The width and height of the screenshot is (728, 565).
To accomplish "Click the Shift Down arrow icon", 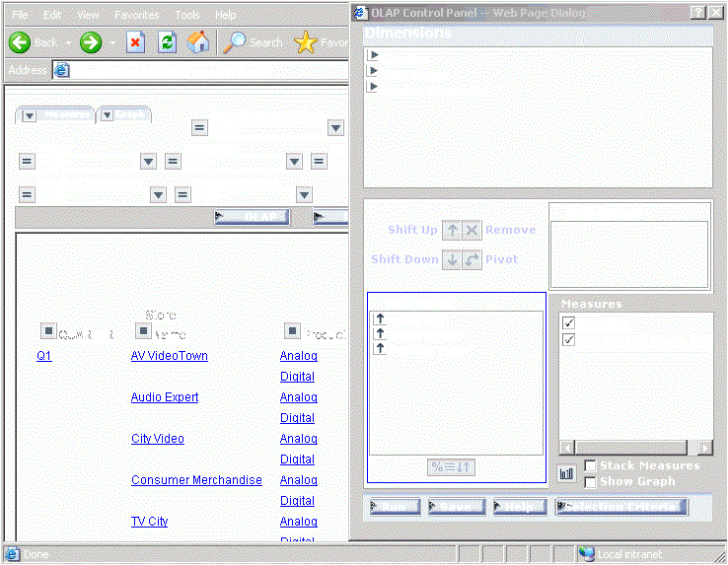I will pyautogui.click(x=452, y=259).
